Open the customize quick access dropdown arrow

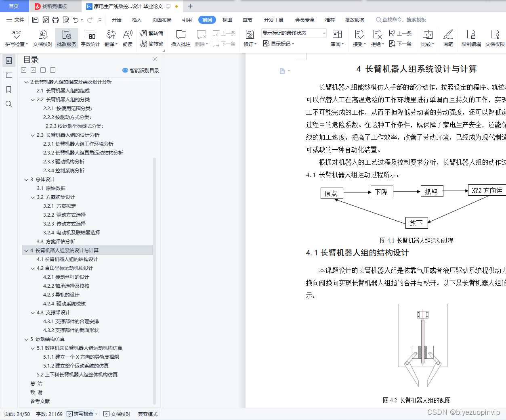click(100, 20)
